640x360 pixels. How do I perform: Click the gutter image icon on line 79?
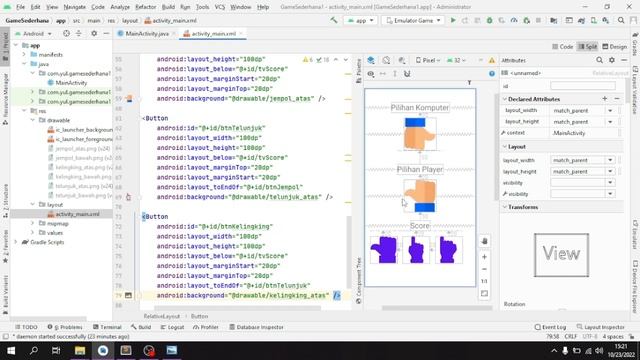[x=128, y=295]
